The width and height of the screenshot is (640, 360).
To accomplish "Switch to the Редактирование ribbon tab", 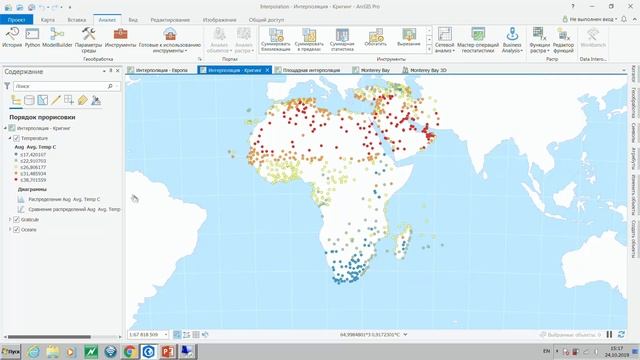I will pyautogui.click(x=170, y=20).
